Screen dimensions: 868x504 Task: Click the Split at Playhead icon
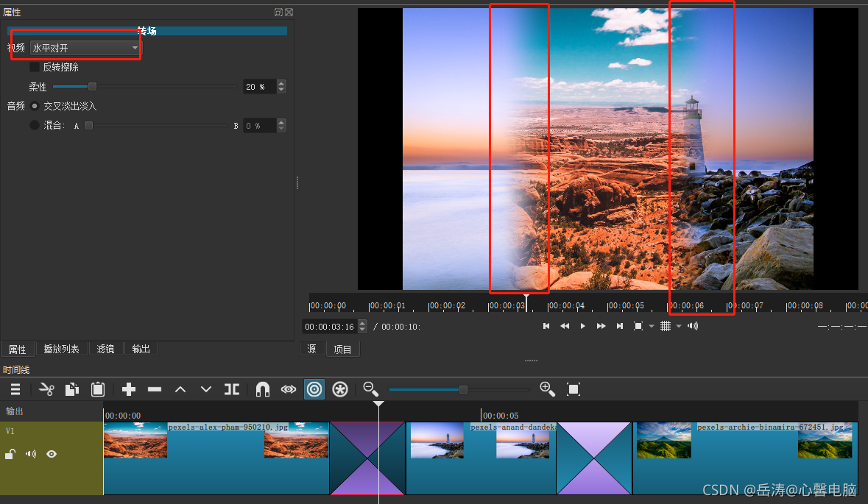click(x=232, y=389)
